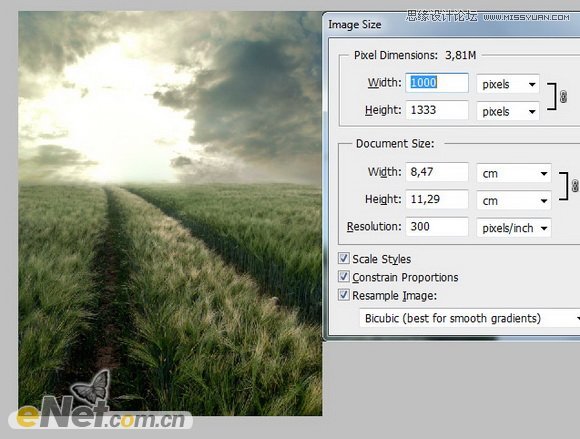Click the Resolution field showing 300
580x439 pixels.
437,226
